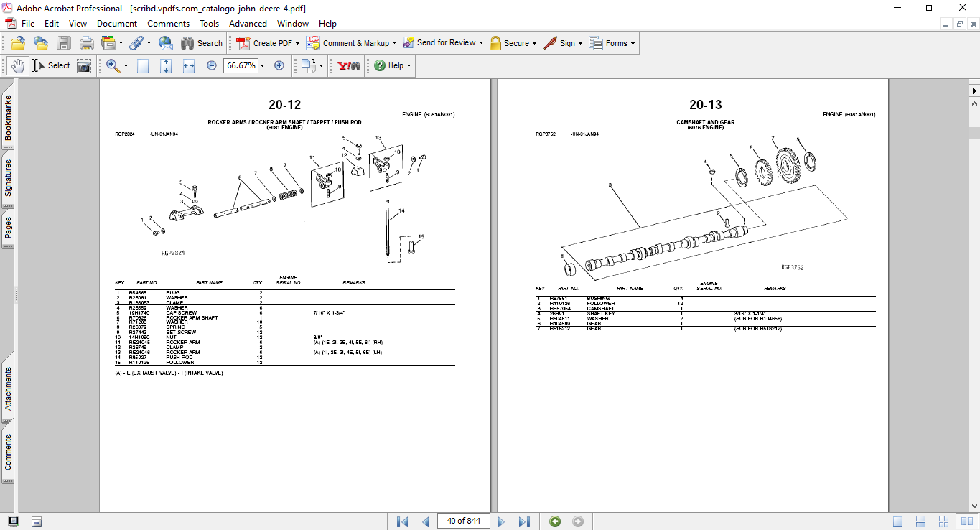Click the Save file icon
This screenshot has height=530, width=980.
click(64, 43)
